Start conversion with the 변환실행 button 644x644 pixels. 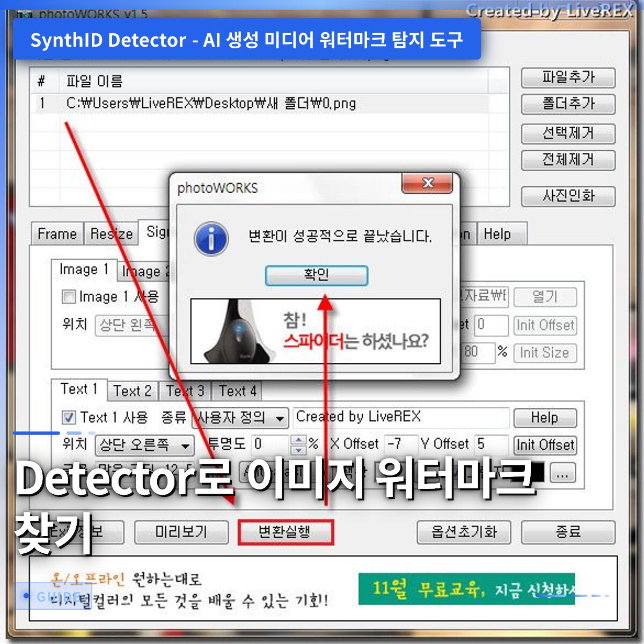285,532
